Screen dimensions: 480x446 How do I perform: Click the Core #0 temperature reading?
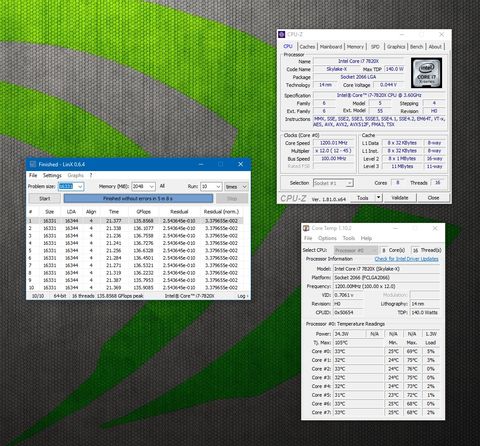pos(358,351)
